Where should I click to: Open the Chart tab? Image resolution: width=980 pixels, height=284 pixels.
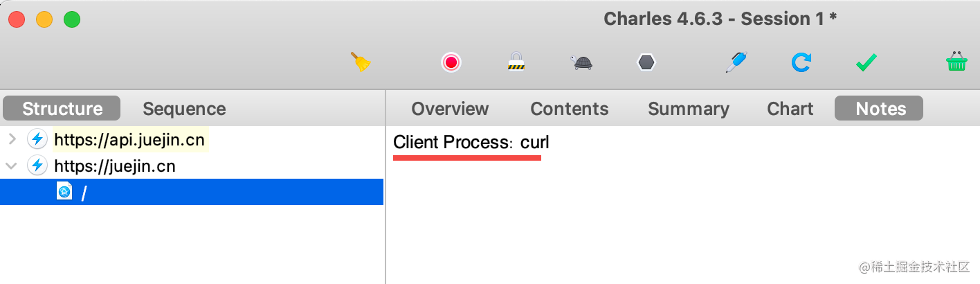coord(790,109)
